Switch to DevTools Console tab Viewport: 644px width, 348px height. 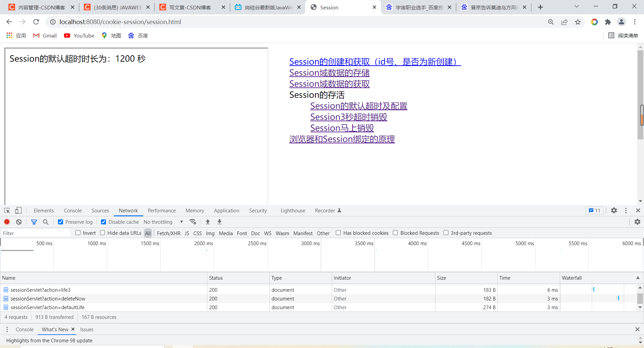[73, 210]
